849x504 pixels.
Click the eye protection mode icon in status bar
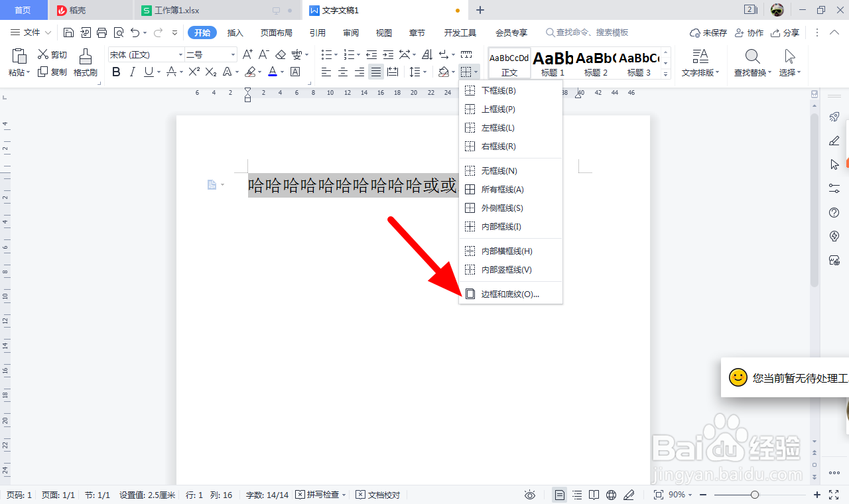pyautogui.click(x=530, y=495)
